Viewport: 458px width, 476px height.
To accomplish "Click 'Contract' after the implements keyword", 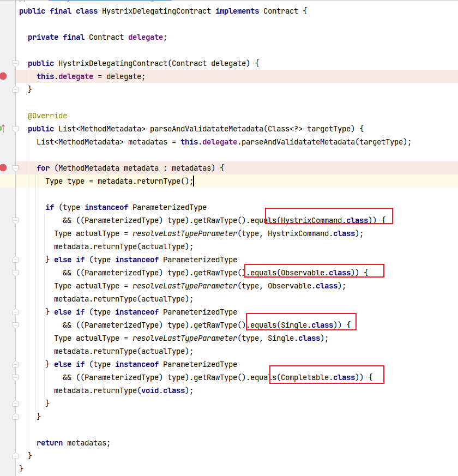I will 281,11.
